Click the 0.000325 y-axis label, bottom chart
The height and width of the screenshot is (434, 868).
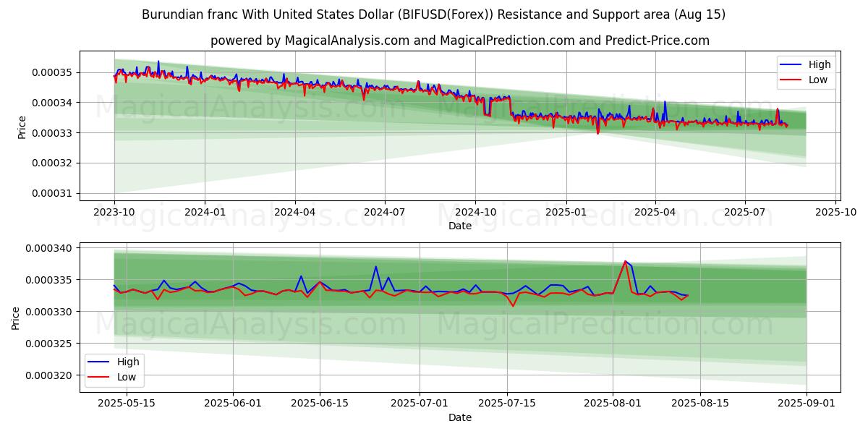pyautogui.click(x=50, y=344)
